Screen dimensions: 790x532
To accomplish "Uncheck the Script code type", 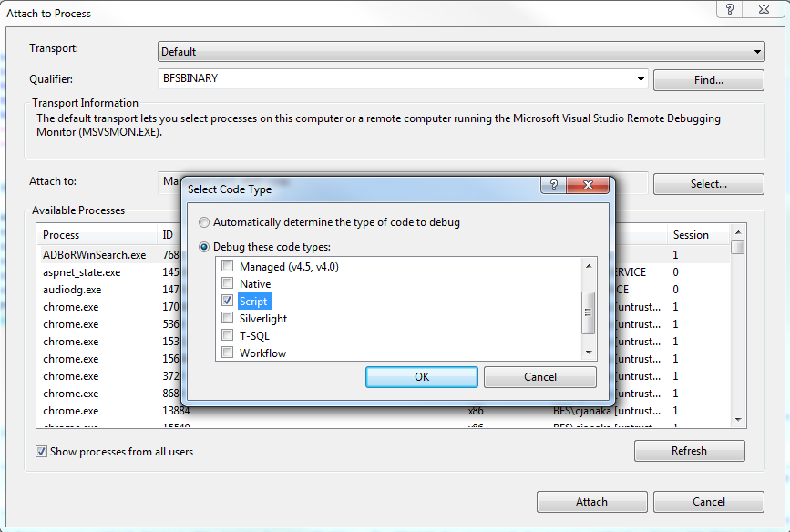I will [x=226, y=301].
